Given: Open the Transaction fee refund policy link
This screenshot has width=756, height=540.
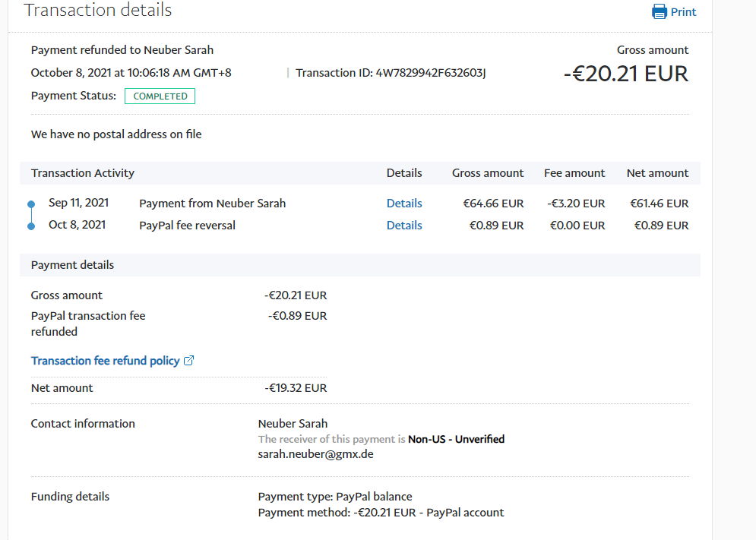Looking at the screenshot, I should point(105,361).
